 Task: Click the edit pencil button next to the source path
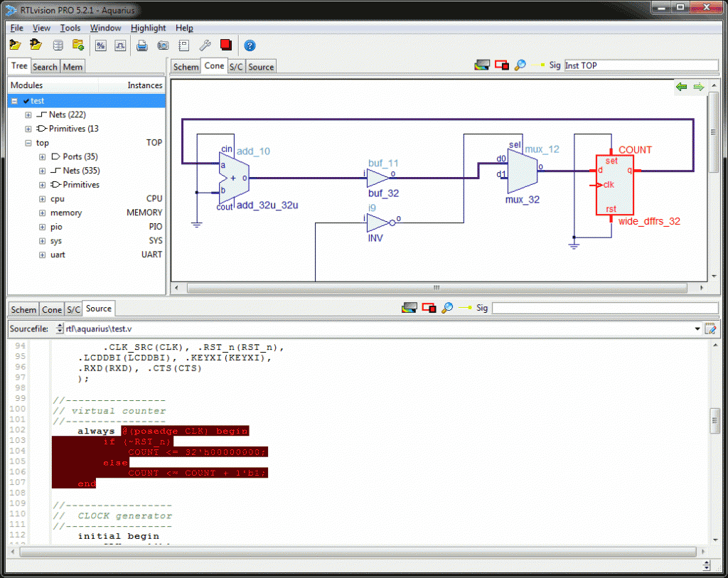712,328
